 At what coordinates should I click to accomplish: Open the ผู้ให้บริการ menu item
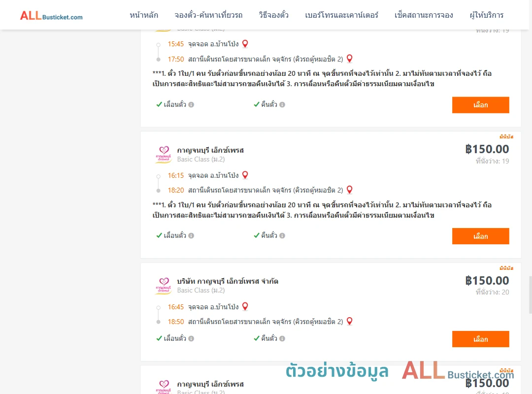click(x=487, y=15)
